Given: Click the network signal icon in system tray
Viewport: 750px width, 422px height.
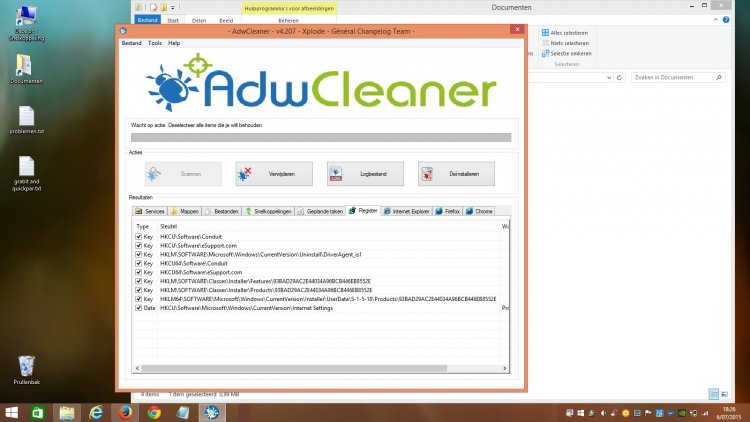Looking at the screenshot, I should pos(705,413).
